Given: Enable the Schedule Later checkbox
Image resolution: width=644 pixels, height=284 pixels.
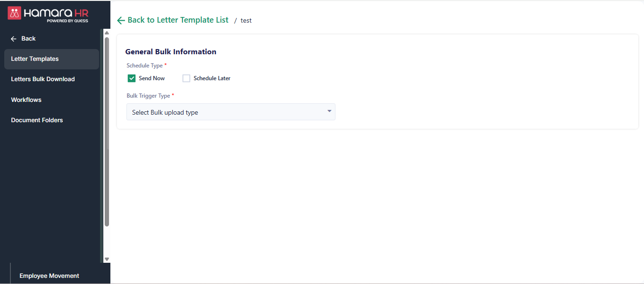Looking at the screenshot, I should pos(186,78).
